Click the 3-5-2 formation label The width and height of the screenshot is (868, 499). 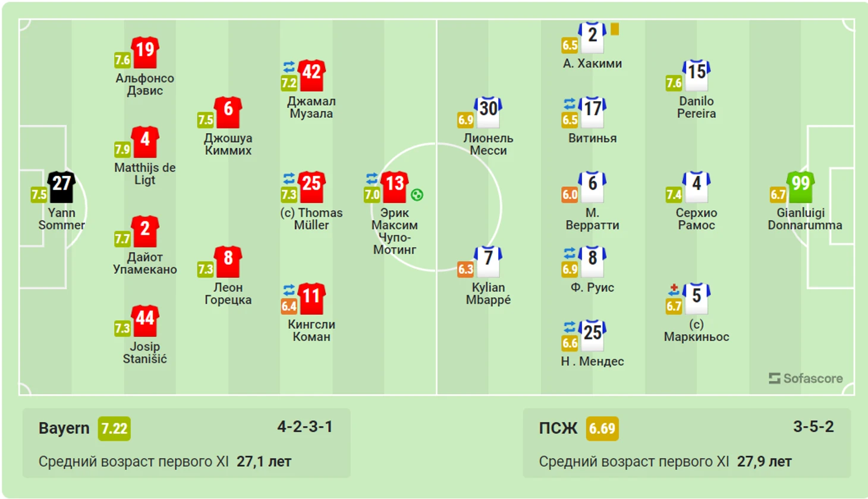[x=813, y=426]
